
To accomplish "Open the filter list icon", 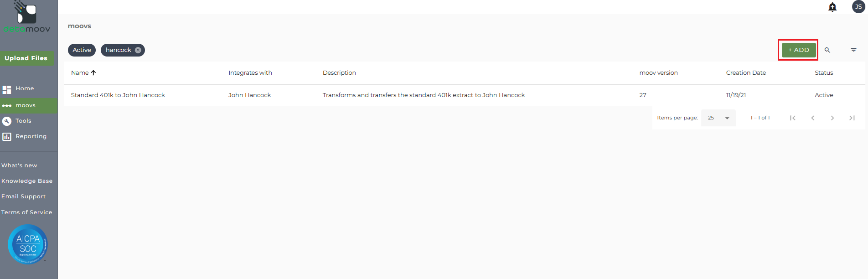I will (x=853, y=50).
